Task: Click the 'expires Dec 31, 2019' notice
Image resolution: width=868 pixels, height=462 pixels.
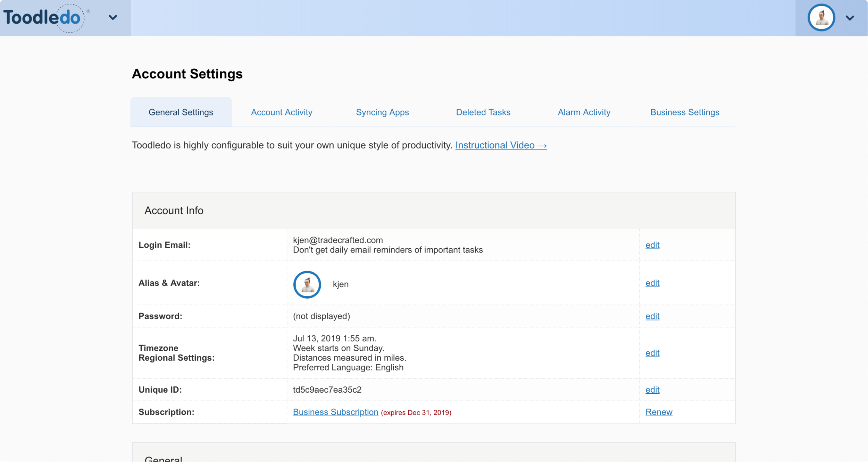Action: coord(416,413)
